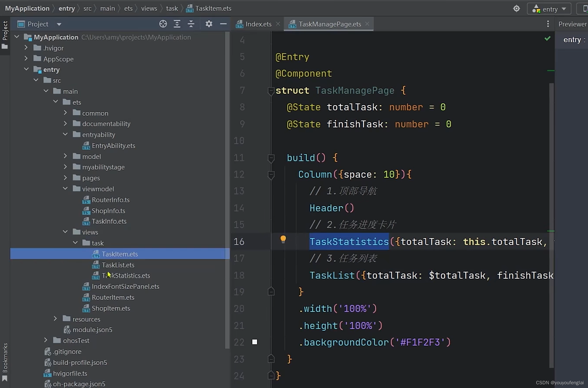Click views in the breadcrumb bar
The width and height of the screenshot is (588, 388).
149,8
